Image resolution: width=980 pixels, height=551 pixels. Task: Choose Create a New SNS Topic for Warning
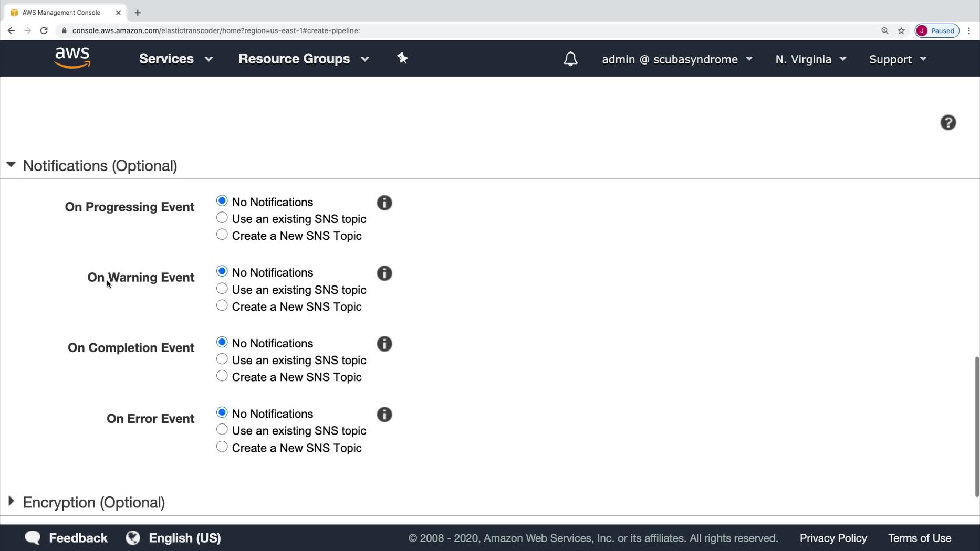coord(222,305)
